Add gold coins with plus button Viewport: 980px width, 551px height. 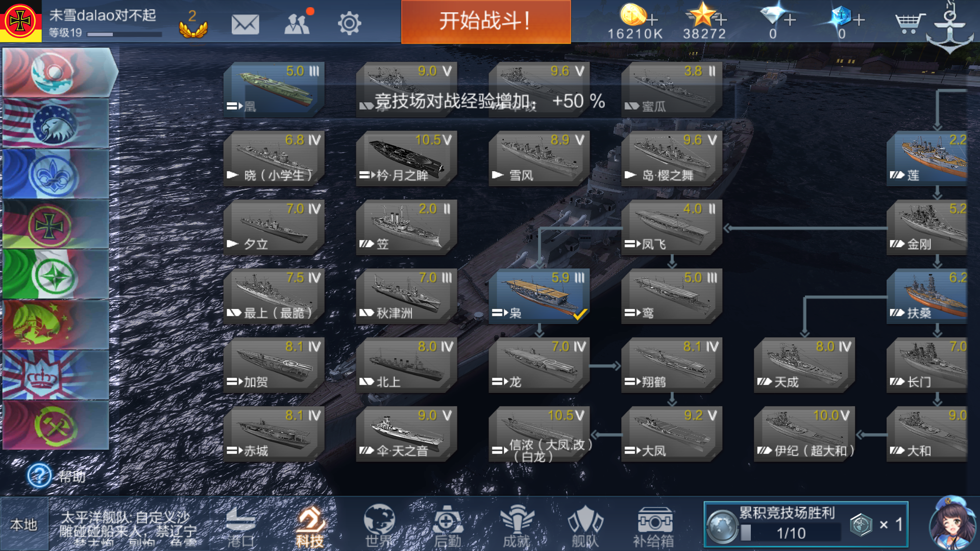click(652, 20)
